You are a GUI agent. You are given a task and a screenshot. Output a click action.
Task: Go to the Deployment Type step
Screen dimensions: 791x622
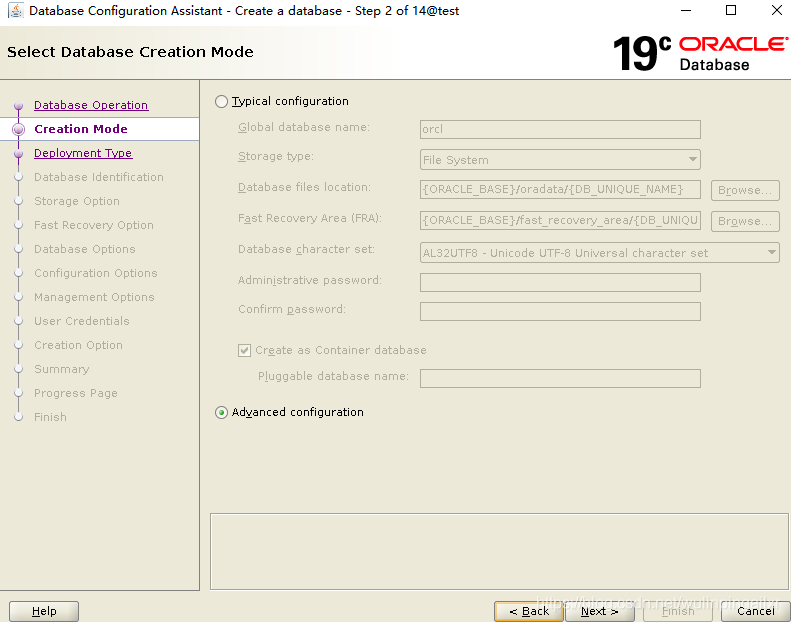[83, 153]
